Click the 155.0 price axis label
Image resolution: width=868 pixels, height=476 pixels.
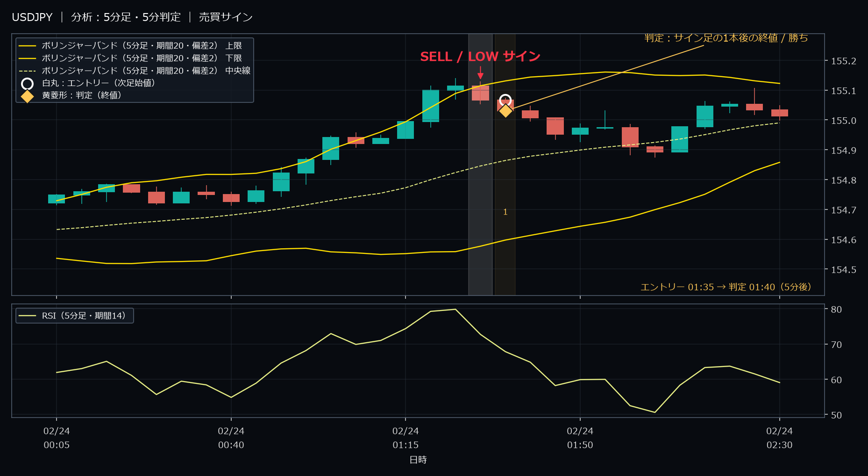[x=844, y=121]
